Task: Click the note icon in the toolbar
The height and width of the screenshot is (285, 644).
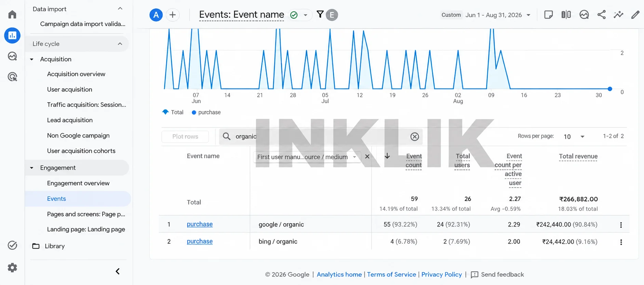Action: [548, 15]
